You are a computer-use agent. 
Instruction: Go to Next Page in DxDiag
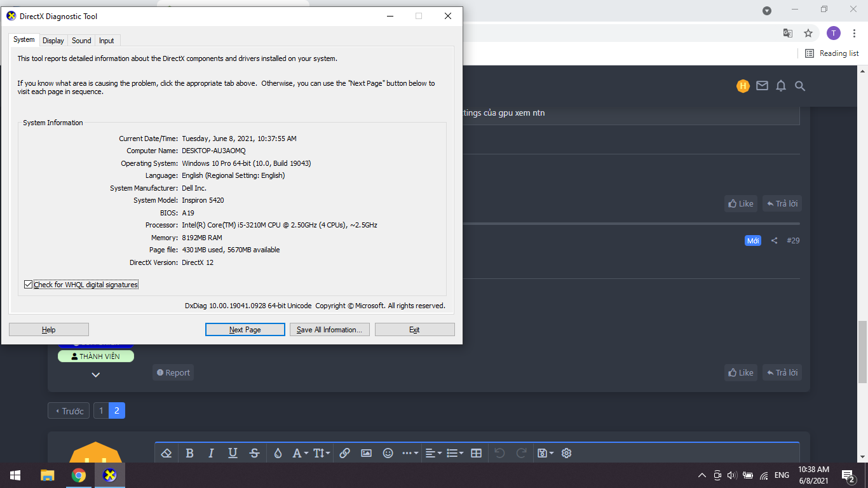245,330
